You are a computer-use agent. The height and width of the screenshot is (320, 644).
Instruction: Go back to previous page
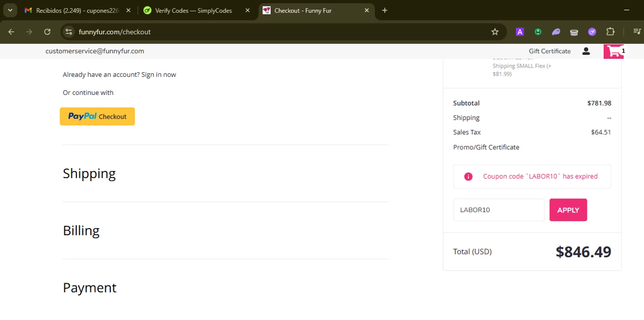tap(12, 32)
